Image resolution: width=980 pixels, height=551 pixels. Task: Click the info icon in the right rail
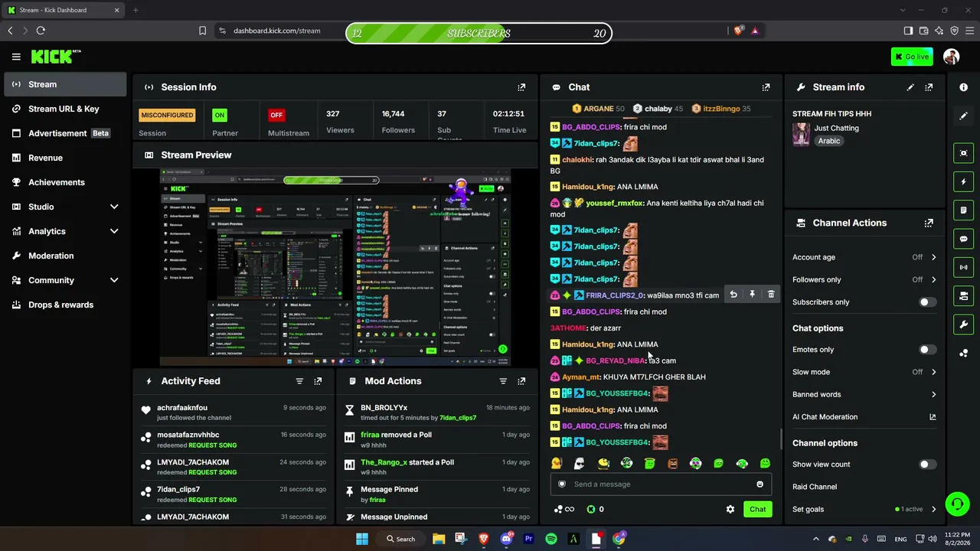pos(964,87)
